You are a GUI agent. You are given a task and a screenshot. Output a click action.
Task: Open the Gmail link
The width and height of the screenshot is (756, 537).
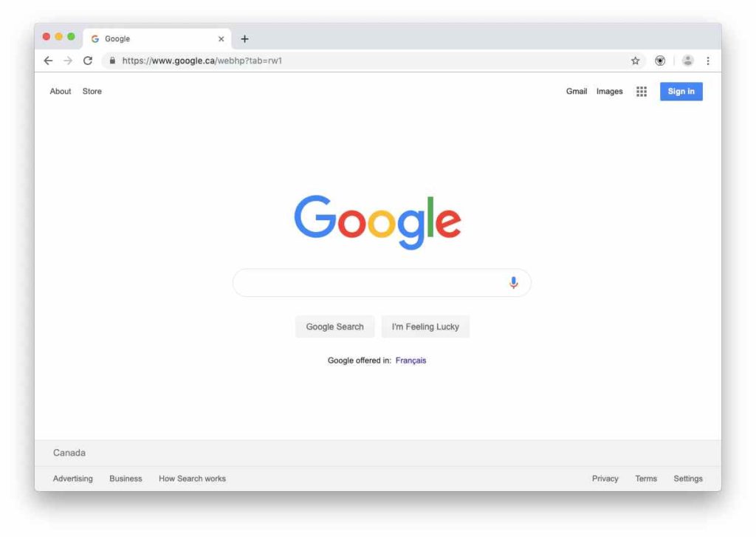click(x=576, y=92)
